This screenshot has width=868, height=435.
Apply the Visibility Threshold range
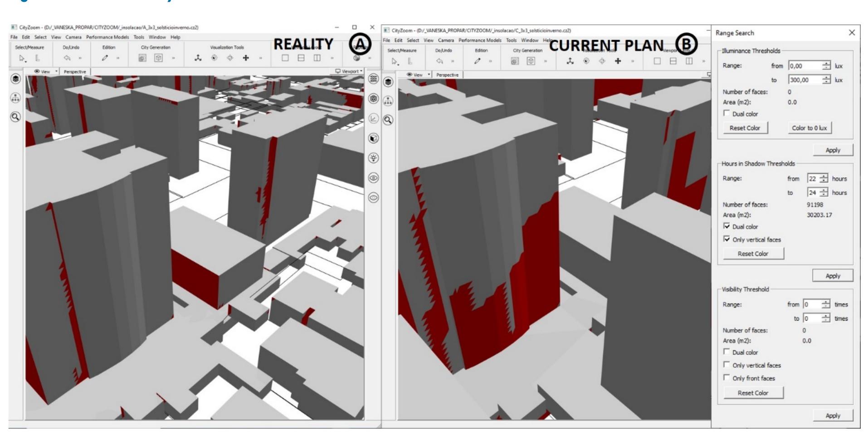tap(833, 415)
